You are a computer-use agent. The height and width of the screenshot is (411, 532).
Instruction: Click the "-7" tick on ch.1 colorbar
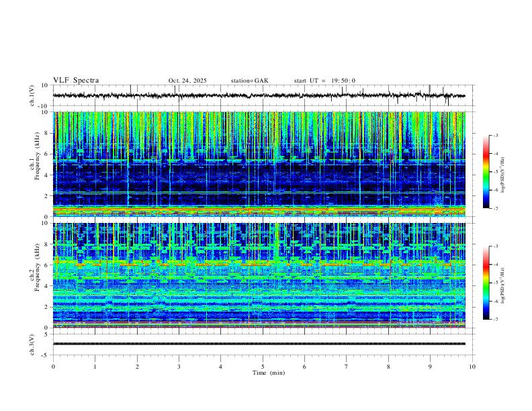(495, 209)
